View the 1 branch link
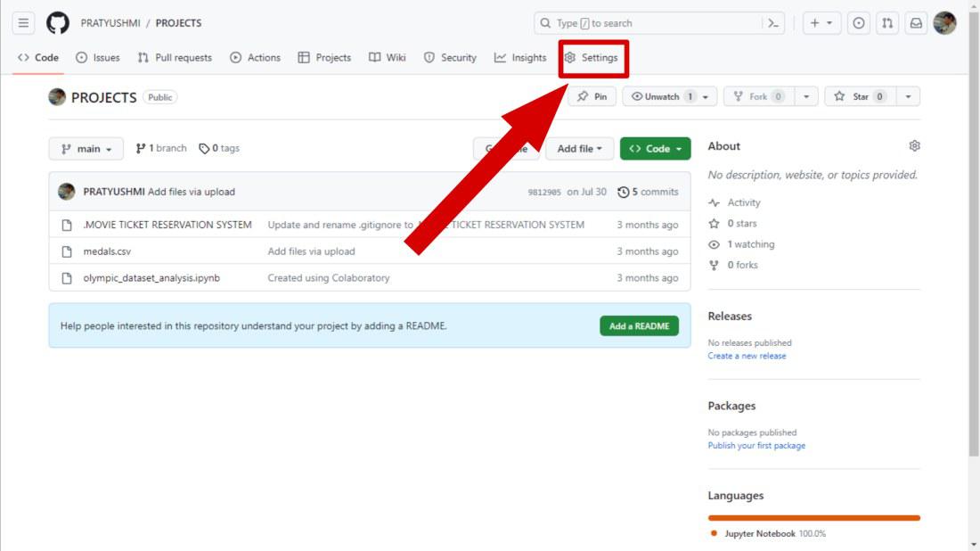The width and height of the screenshot is (980, 551). 161,148
